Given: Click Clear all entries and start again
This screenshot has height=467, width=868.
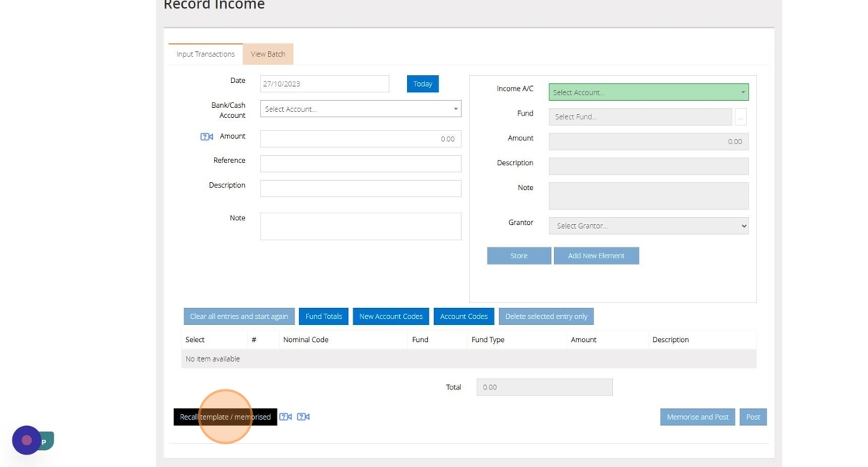Looking at the screenshot, I should [x=239, y=317].
